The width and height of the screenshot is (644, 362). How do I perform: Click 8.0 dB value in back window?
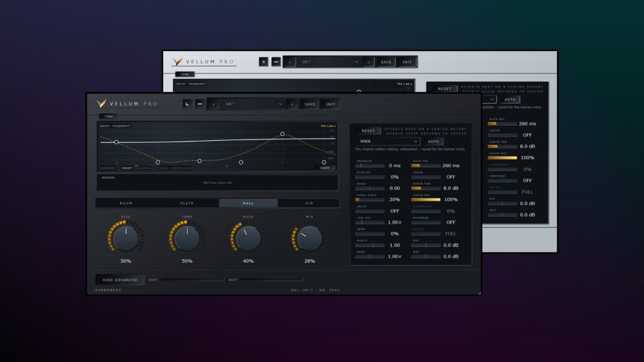pyautogui.click(x=527, y=146)
